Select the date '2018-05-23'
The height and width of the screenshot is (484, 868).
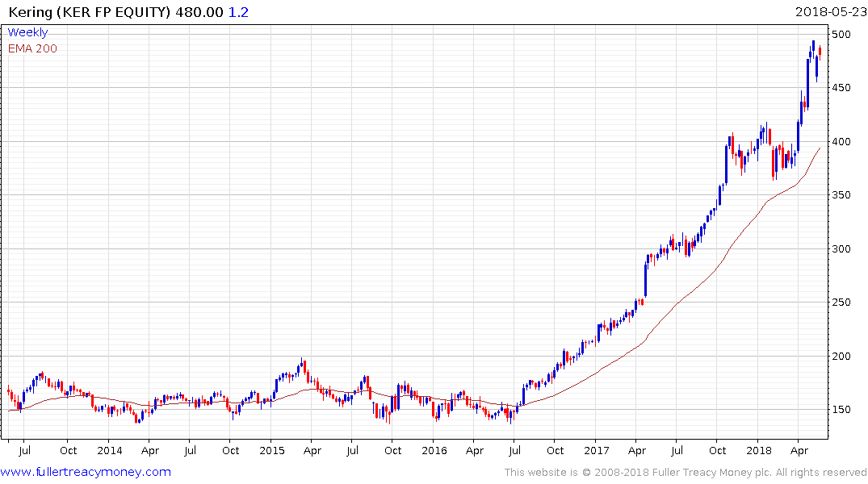click(830, 11)
